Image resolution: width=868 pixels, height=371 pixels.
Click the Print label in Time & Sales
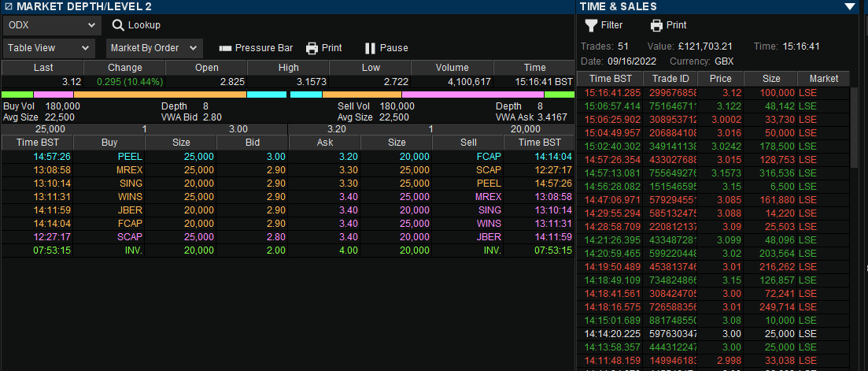(677, 25)
